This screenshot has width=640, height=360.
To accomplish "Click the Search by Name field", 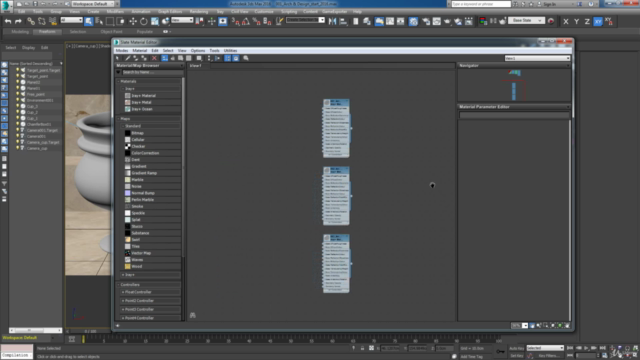I will pyautogui.click(x=152, y=72).
